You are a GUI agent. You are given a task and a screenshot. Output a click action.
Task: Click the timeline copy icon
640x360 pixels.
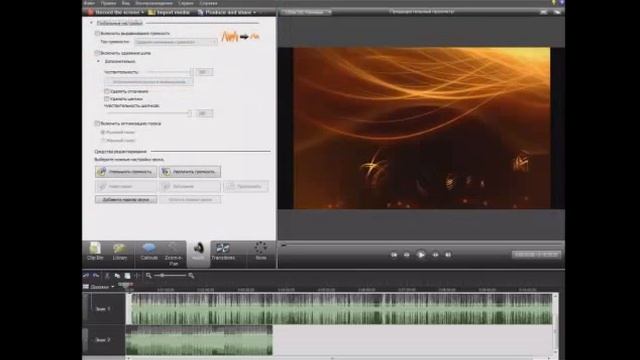coord(118,276)
